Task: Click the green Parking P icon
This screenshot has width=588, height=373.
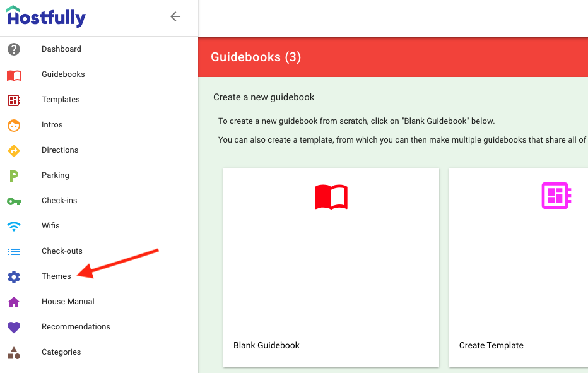Action: tap(14, 176)
